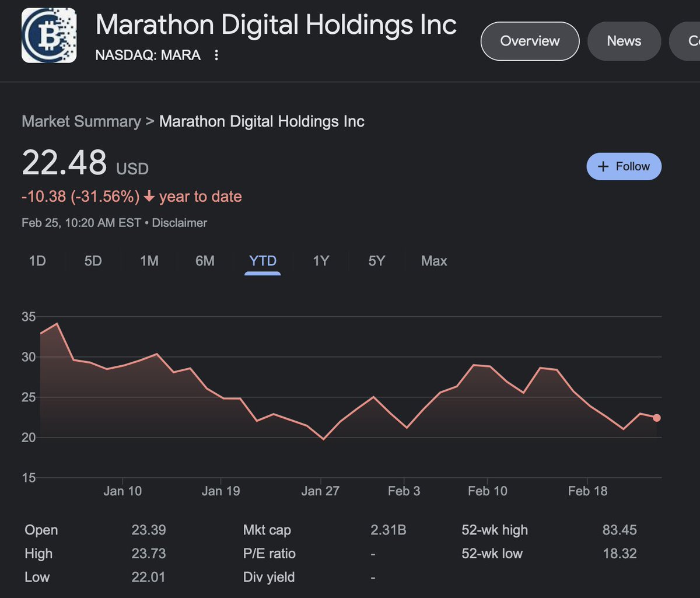Select the 5Y chart range
The width and height of the screenshot is (700, 598).
click(377, 261)
